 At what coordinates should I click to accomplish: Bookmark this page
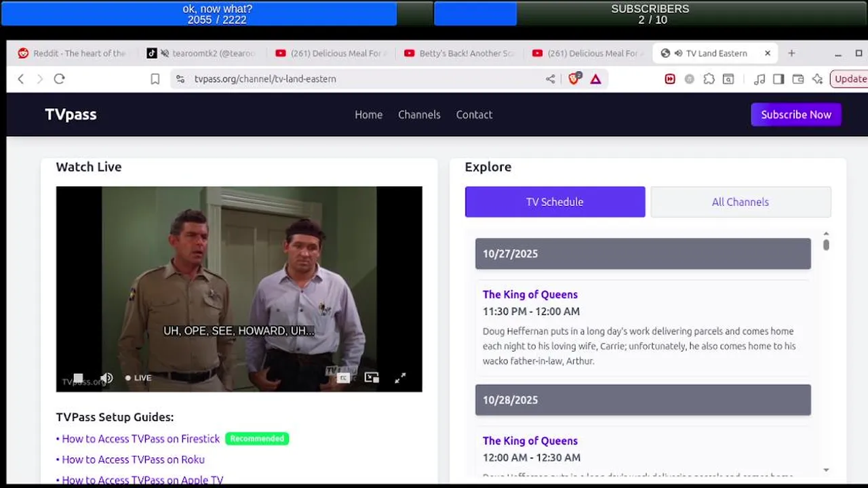155,79
